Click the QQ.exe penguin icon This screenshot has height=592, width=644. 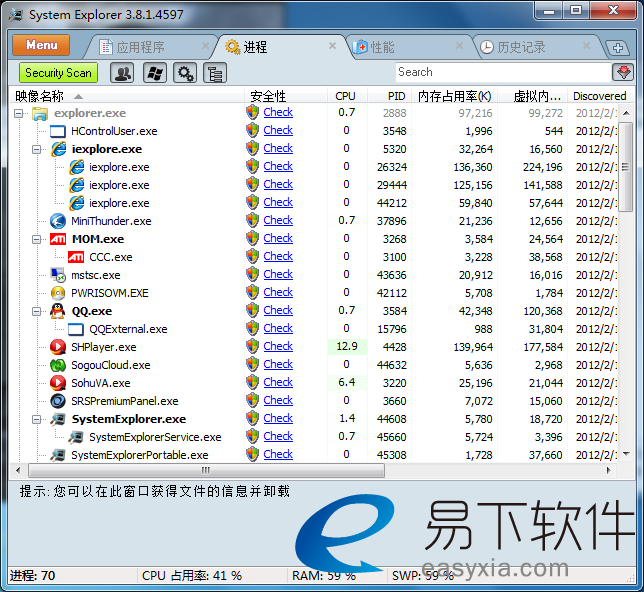[x=58, y=311]
